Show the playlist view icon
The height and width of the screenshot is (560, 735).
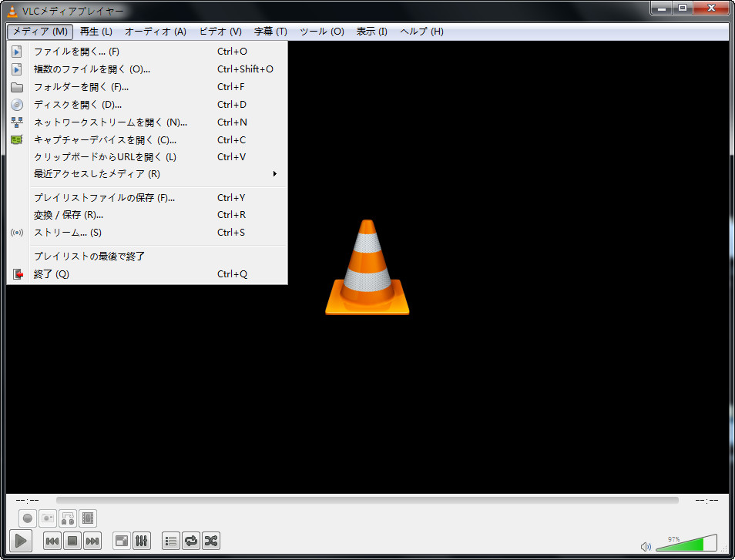[x=170, y=540]
